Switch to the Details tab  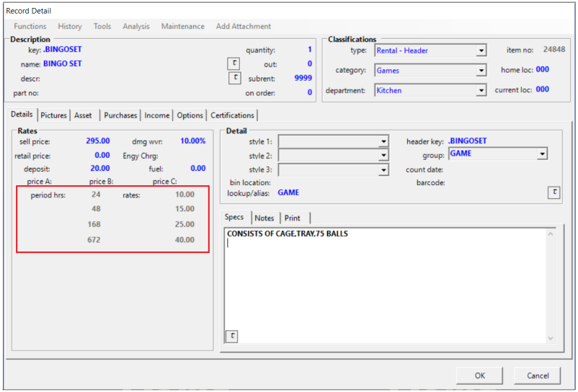click(22, 114)
